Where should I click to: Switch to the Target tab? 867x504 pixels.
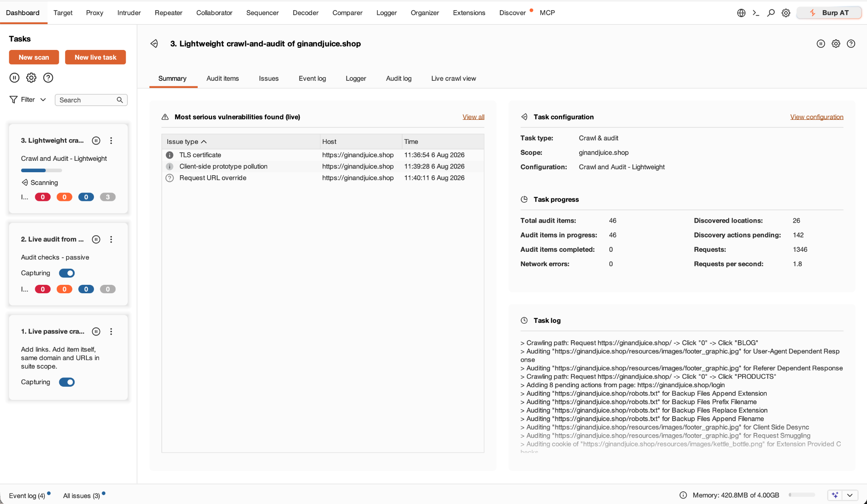point(63,13)
